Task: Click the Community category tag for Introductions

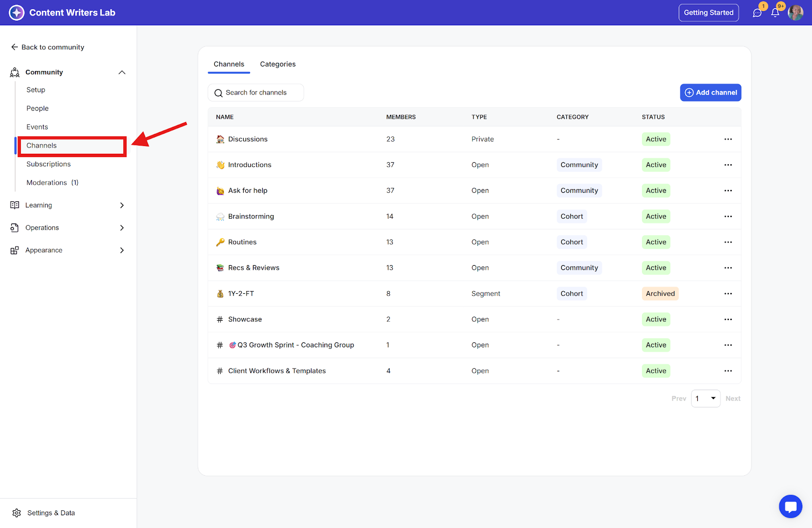Action: pos(579,165)
